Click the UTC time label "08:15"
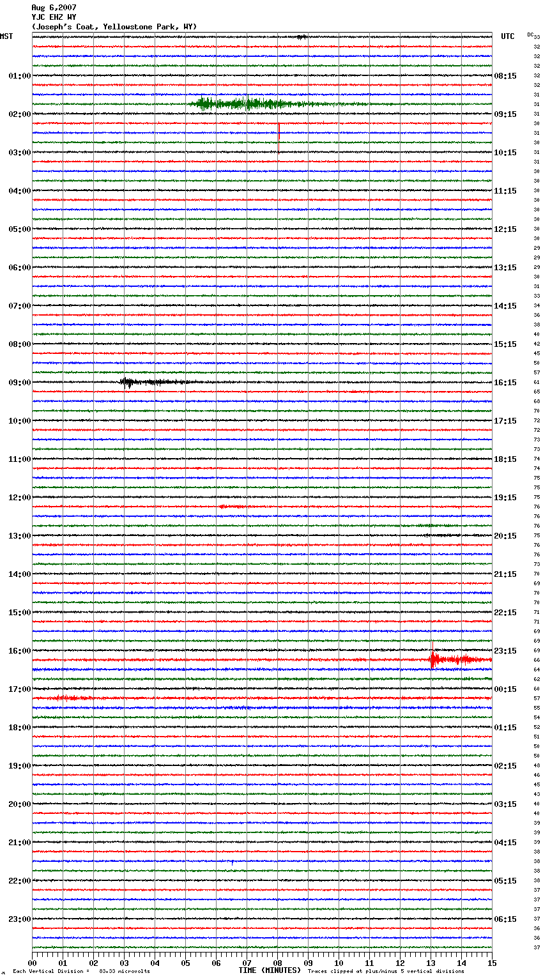Screen dimensions: 543x980 coord(505,76)
